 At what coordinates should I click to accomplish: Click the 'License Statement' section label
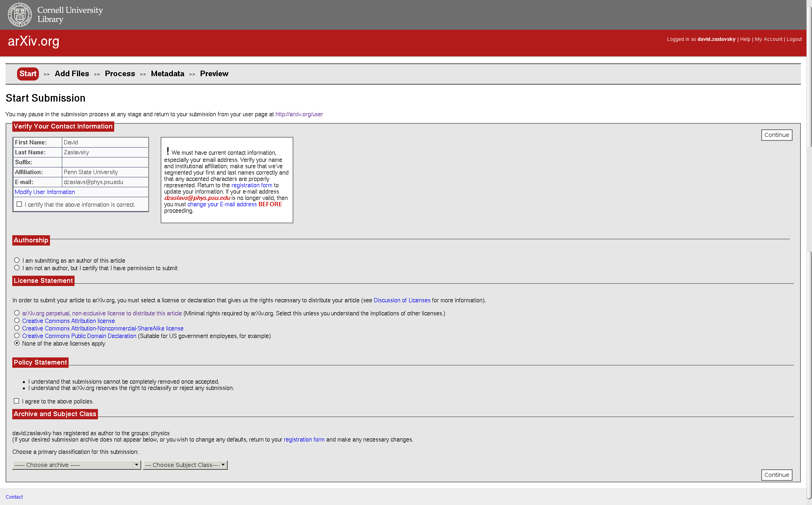(43, 280)
